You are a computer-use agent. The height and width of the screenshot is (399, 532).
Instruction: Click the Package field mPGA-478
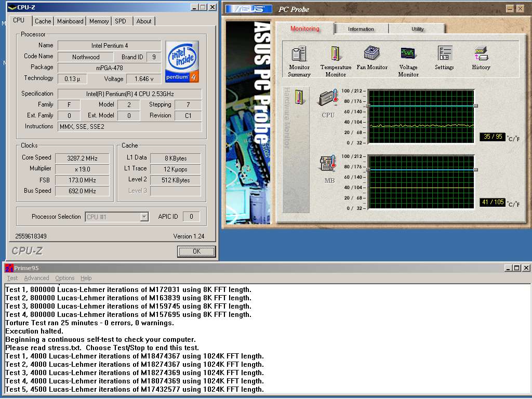click(x=109, y=68)
